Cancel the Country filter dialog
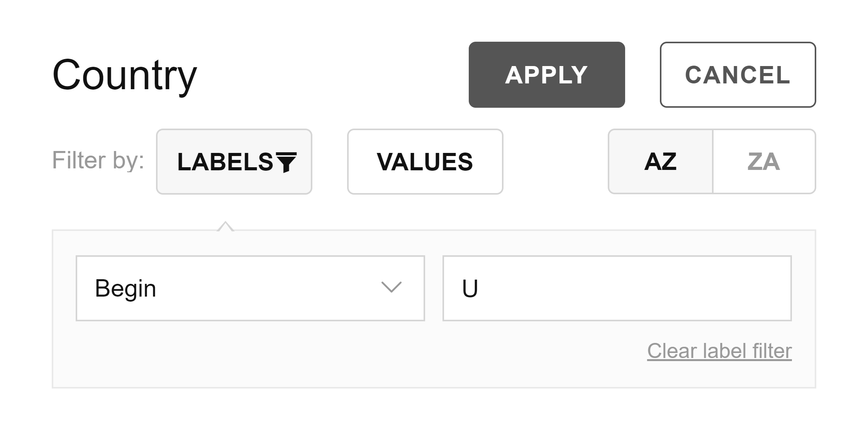 pyautogui.click(x=738, y=75)
